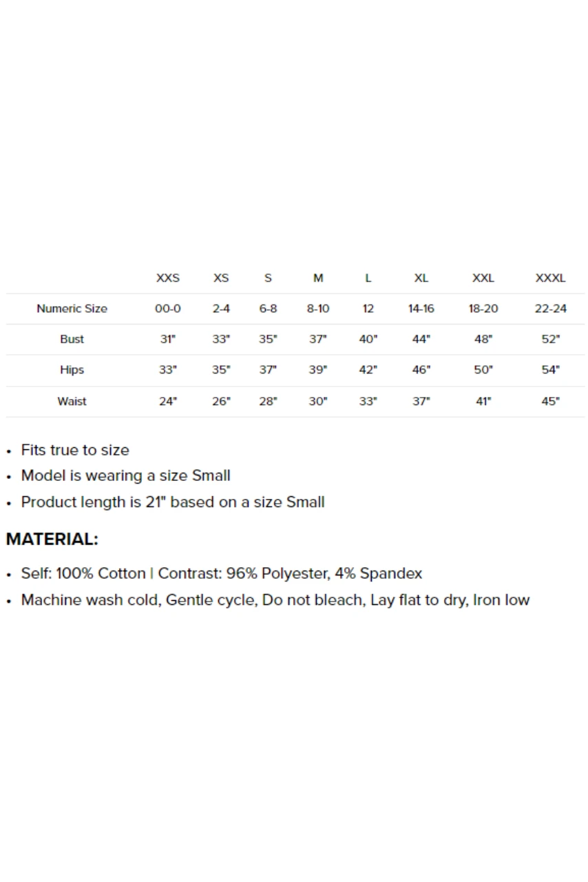Click the XS size column header
The width and height of the screenshot is (588, 882).
tap(220, 278)
